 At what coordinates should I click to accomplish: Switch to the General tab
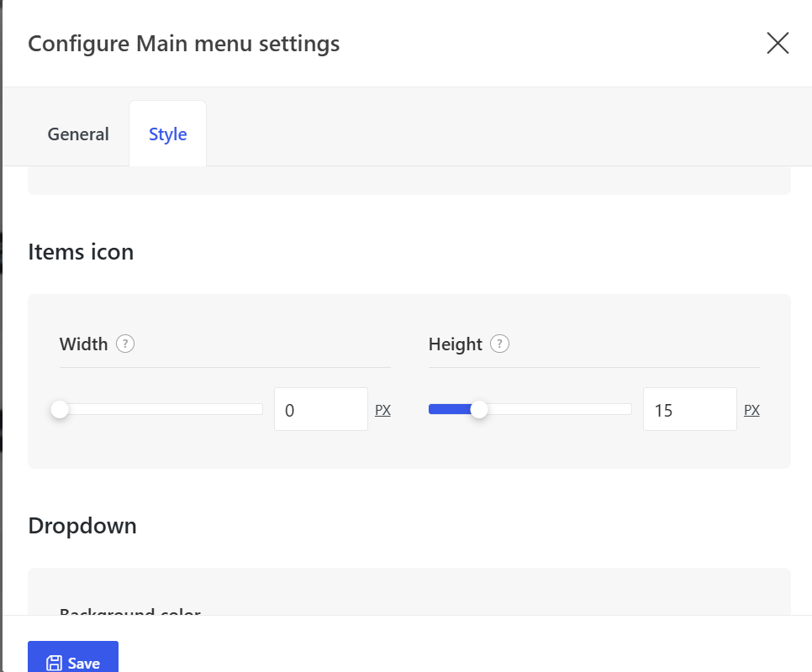click(78, 134)
